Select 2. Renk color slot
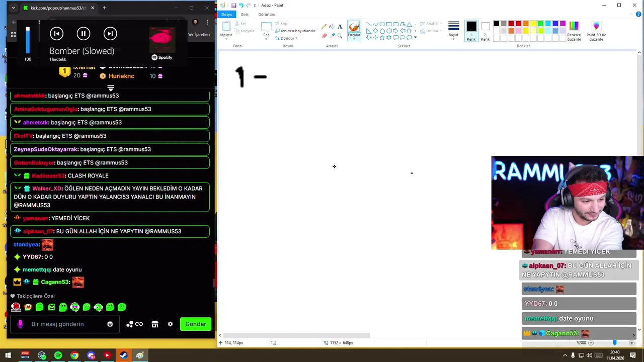The height and width of the screenshot is (362, 644). tap(485, 31)
